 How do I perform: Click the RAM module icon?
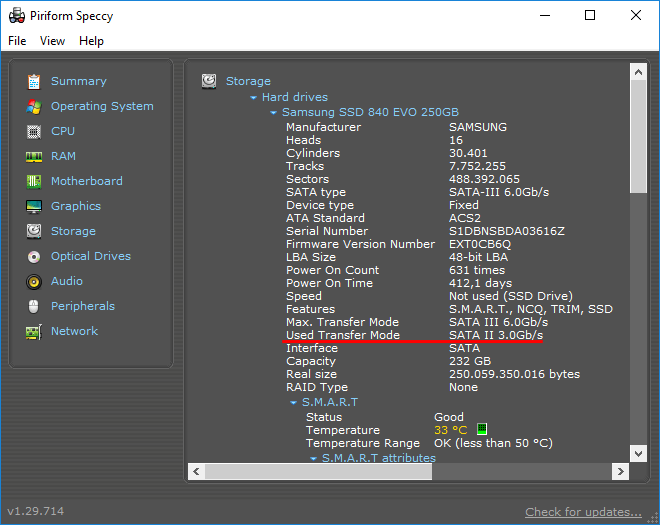point(34,157)
